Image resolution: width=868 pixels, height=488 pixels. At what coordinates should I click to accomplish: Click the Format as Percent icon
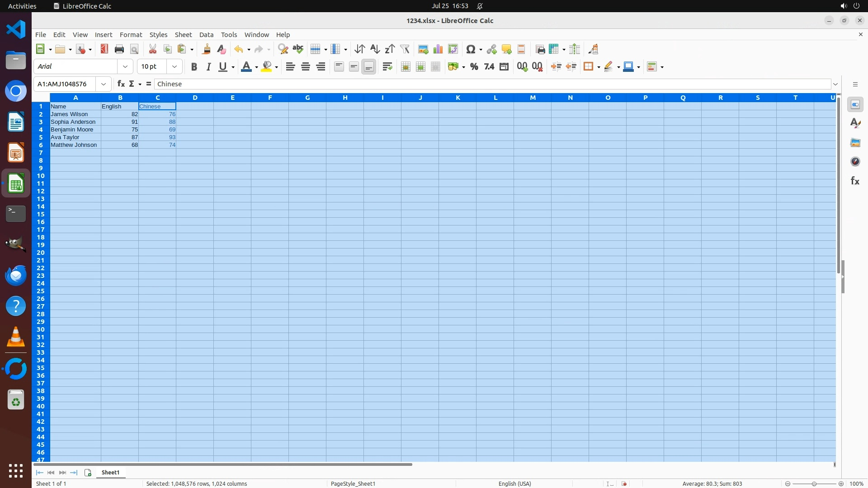(x=474, y=67)
